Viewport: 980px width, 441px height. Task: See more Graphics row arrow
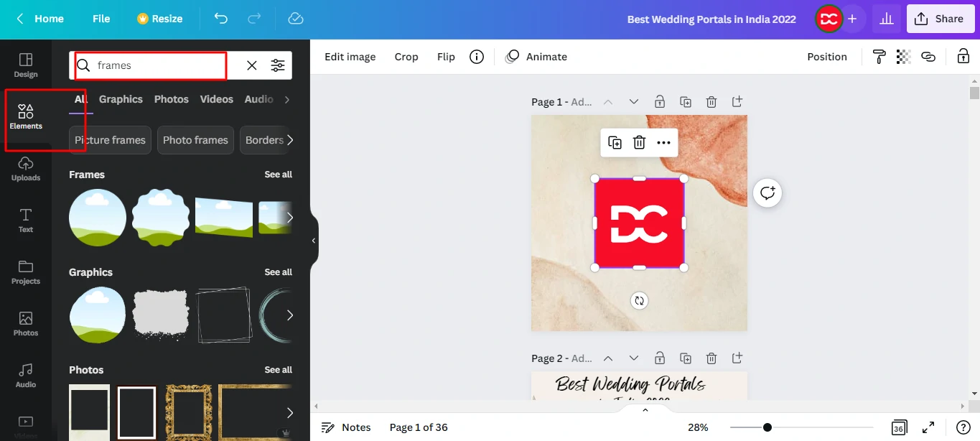coord(289,315)
